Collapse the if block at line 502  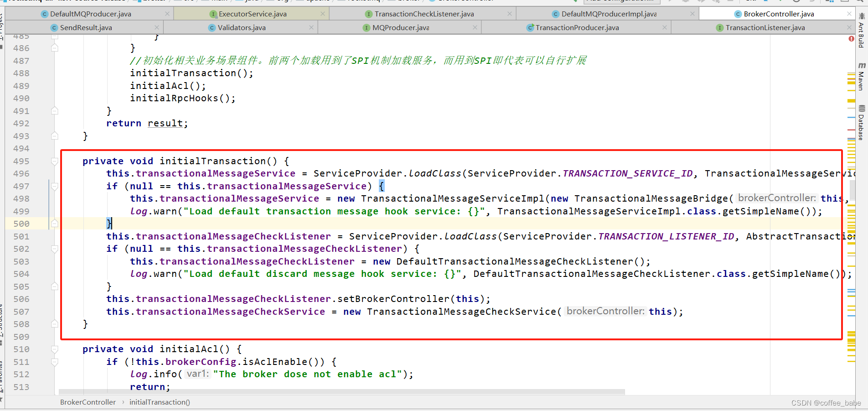[55, 249]
